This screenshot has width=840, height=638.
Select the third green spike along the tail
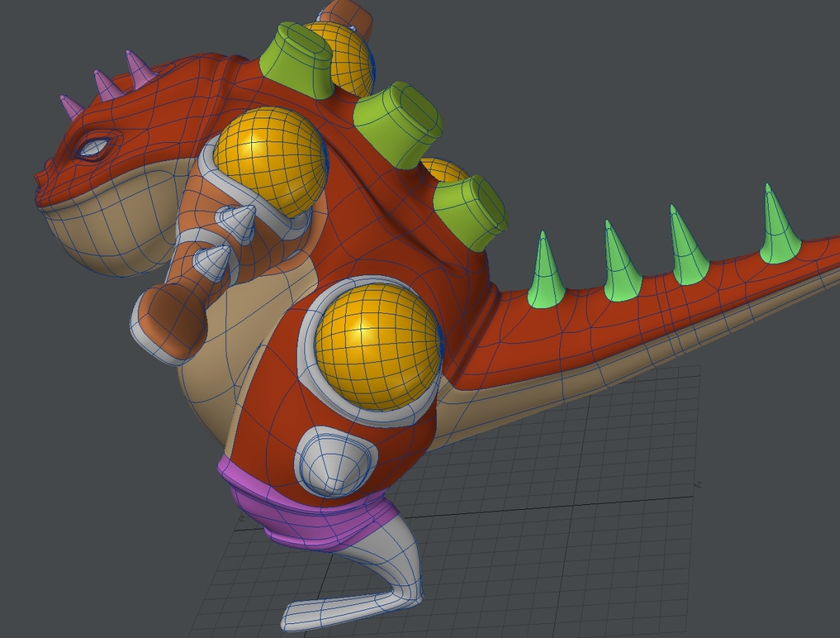point(687,251)
